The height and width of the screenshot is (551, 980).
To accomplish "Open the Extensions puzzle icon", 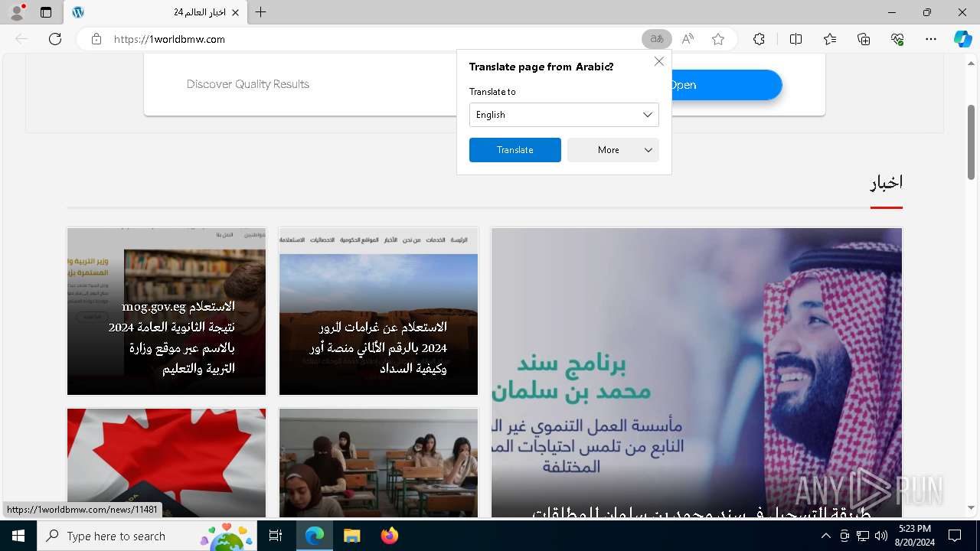I will (x=759, y=39).
